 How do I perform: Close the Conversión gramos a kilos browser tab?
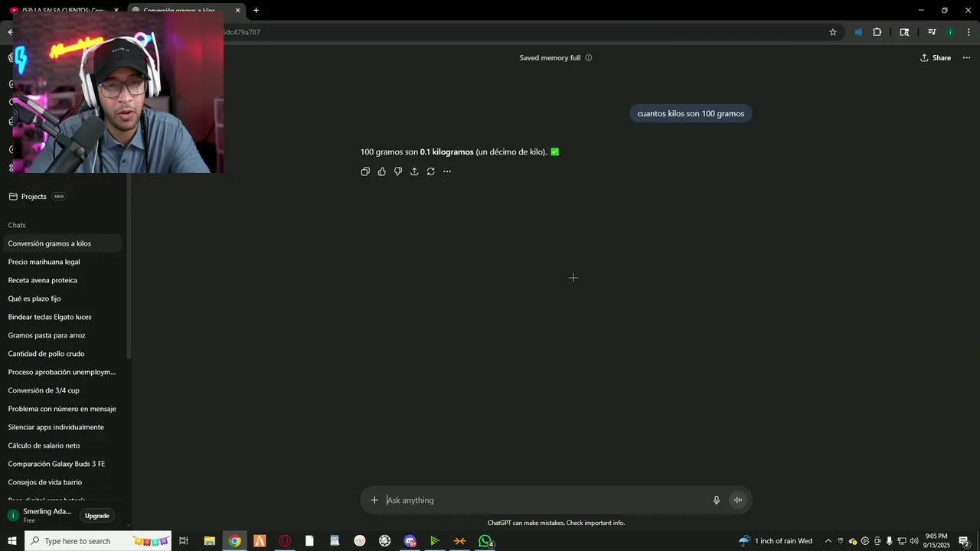click(237, 11)
